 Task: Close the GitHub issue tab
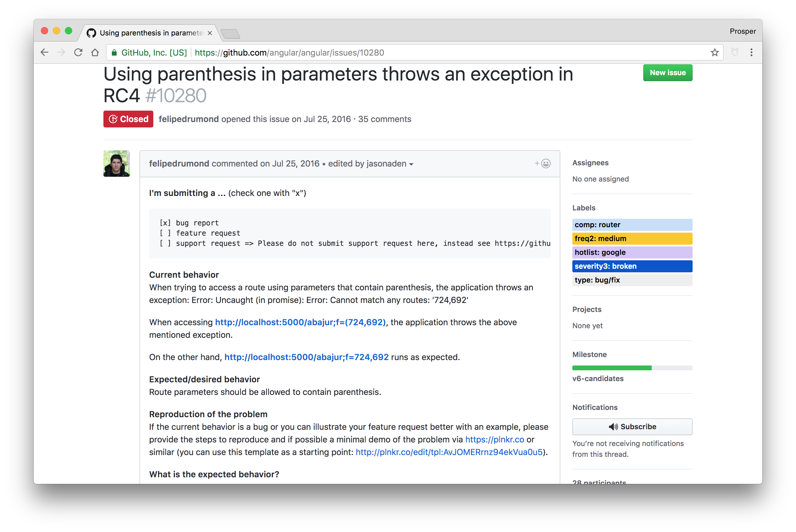pos(210,33)
